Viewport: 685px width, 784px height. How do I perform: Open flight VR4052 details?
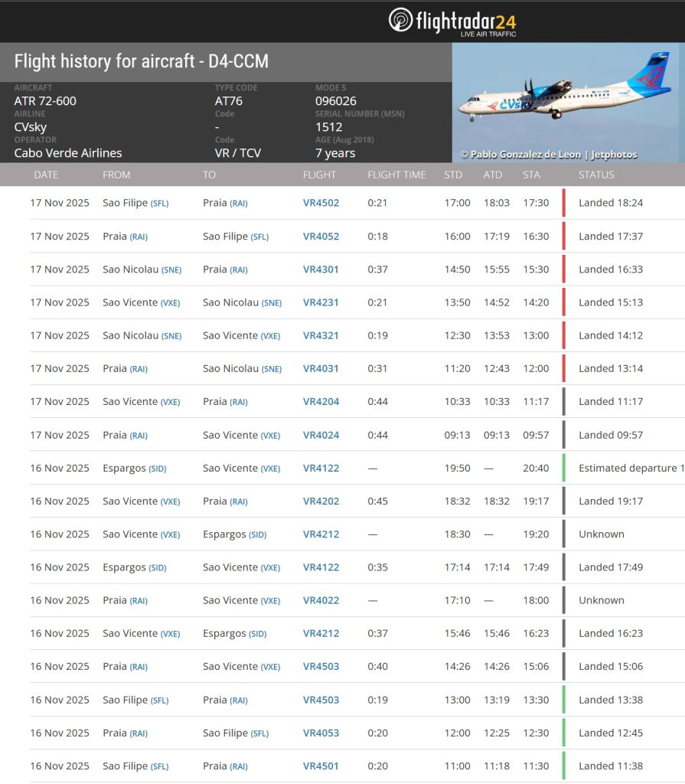pyautogui.click(x=321, y=236)
